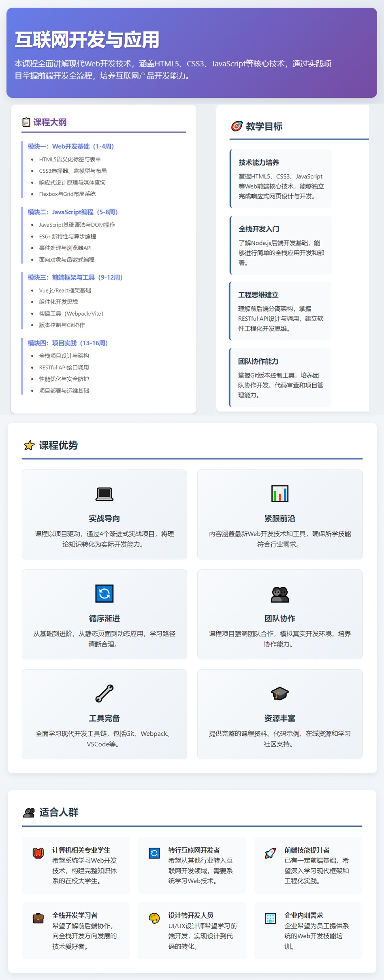This screenshot has height=980, width=384.
Task: Click the star icon beside 课程优势
Action: [29, 445]
